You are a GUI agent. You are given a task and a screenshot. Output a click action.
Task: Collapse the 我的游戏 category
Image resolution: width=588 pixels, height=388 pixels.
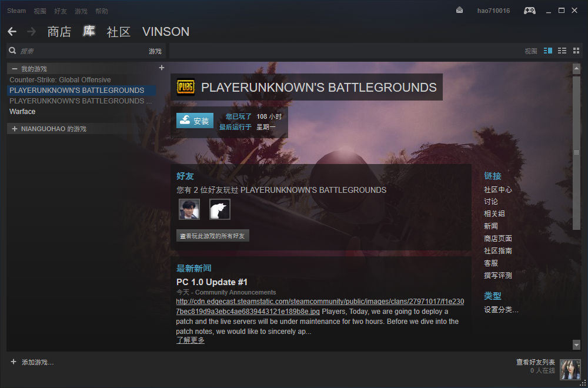[x=15, y=69]
